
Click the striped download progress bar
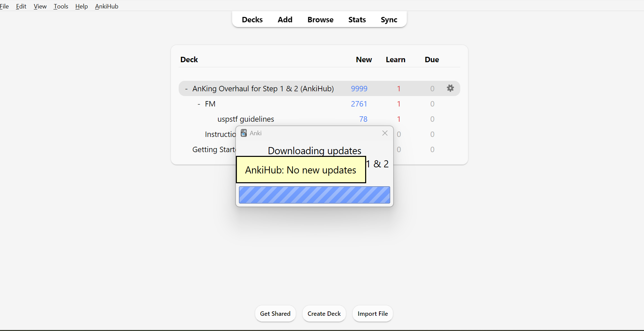[x=314, y=195]
